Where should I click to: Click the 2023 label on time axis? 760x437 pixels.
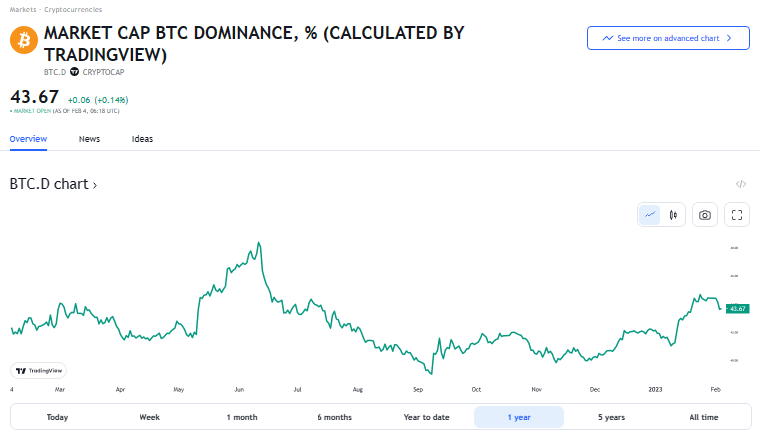[655, 390]
